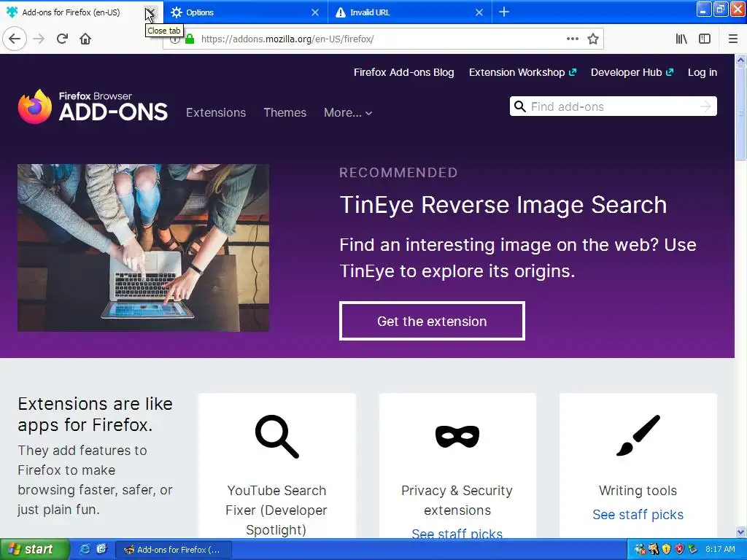This screenshot has width=747, height=560.
Task: Click the search magnifier icon in search box
Action: [520, 106]
